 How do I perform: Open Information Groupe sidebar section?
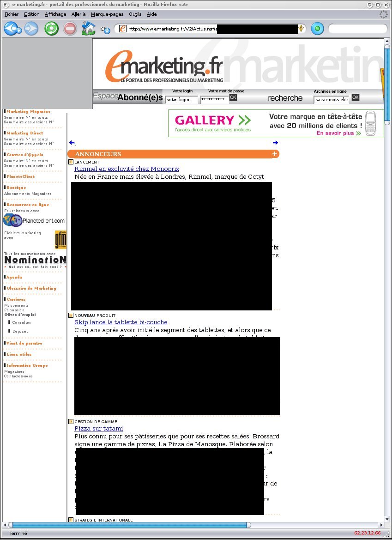pyautogui.click(x=27, y=365)
